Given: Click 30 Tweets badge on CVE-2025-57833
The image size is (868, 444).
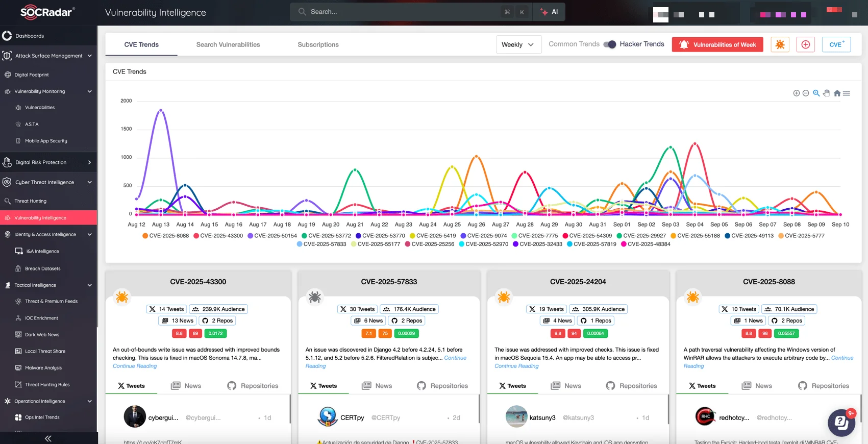Looking at the screenshot, I should (357, 309).
